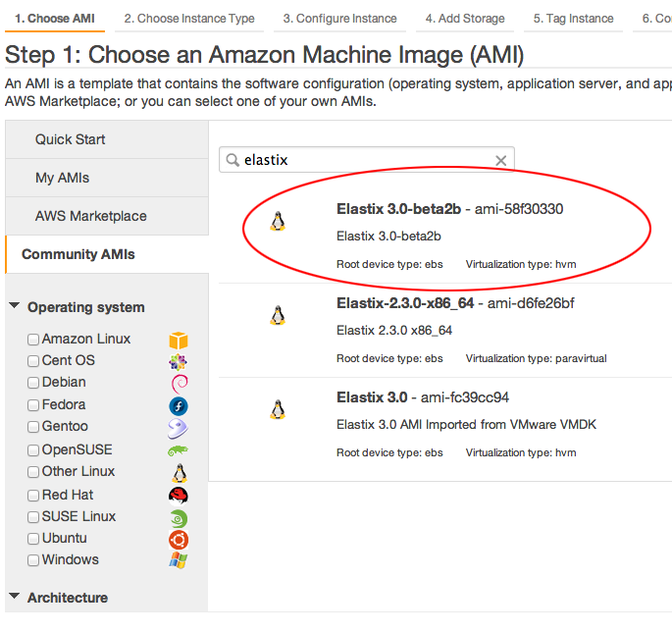The image size is (672, 633).
Task: Check the Cent OS filter
Action: pyautogui.click(x=33, y=361)
